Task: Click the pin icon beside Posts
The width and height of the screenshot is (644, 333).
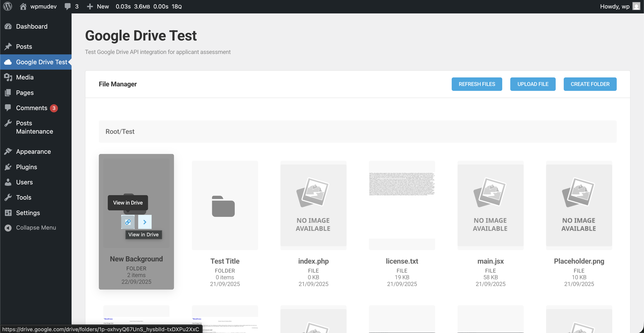Action: coord(8,47)
